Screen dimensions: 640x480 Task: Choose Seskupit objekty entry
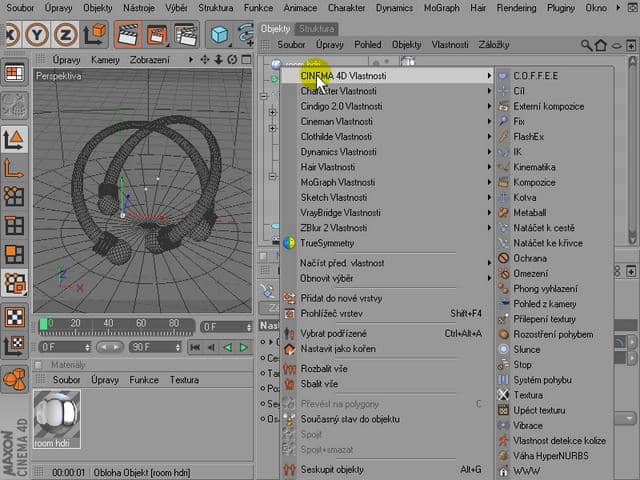pyautogui.click(x=387, y=470)
